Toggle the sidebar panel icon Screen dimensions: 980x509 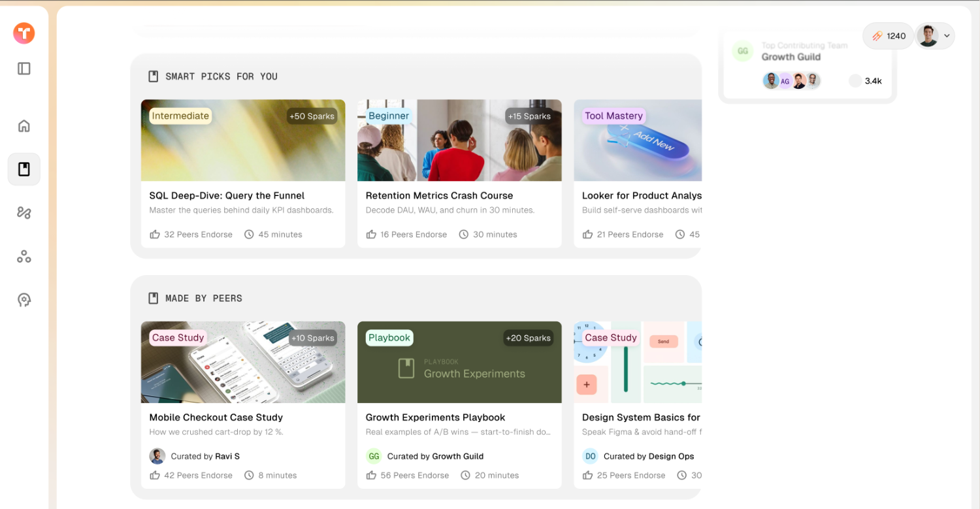(24, 69)
